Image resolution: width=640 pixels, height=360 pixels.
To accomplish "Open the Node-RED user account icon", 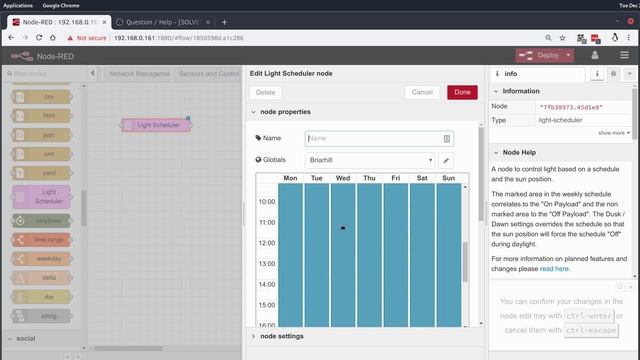I will 595,55.
